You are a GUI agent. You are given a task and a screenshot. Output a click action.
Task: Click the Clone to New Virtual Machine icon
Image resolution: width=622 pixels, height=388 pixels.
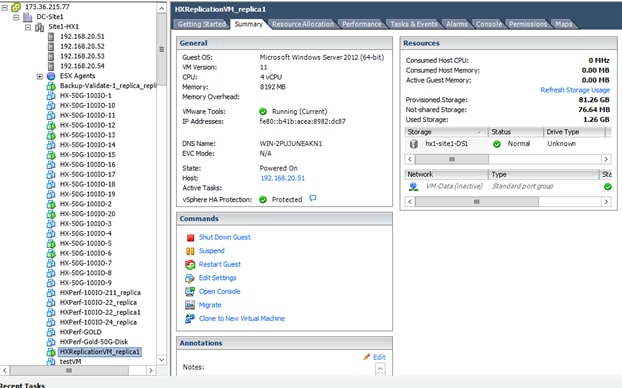190,319
